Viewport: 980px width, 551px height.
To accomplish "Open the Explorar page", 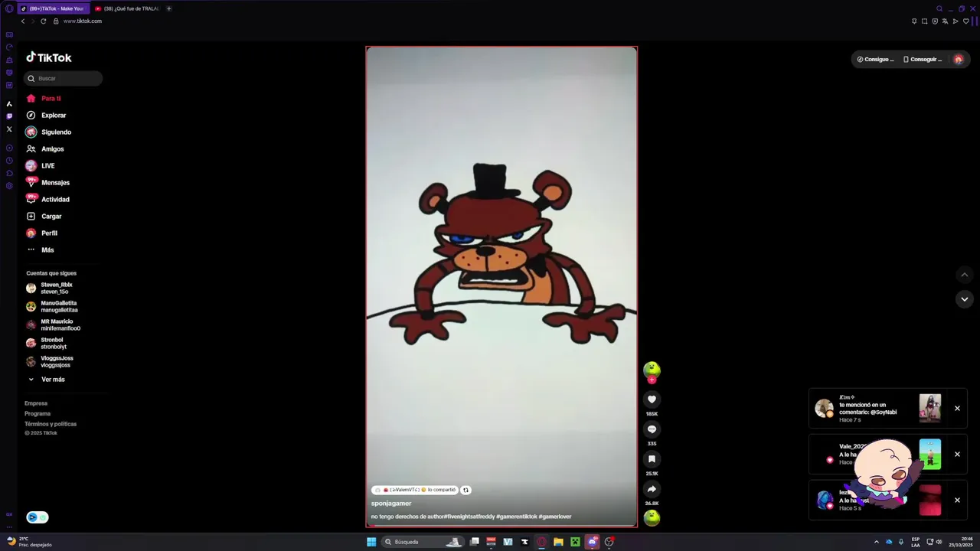I will point(47,116).
